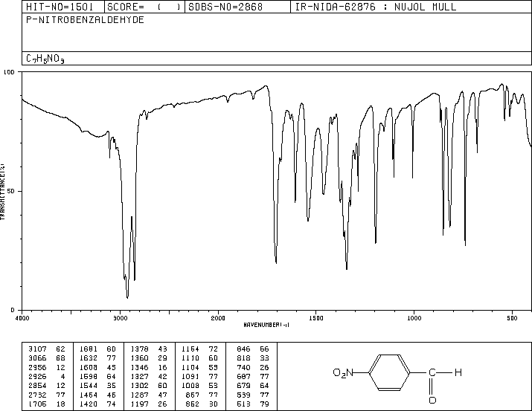Select the 1632 peak table entry
Image resolution: width=532 pixels, height=411 pixels.
pos(97,358)
